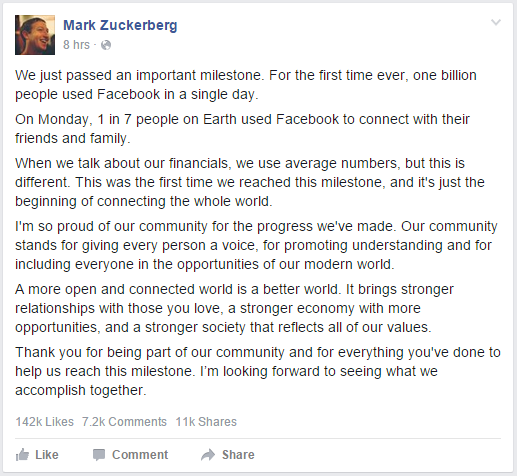Click the thumbs-up icon

pyautogui.click(x=22, y=455)
